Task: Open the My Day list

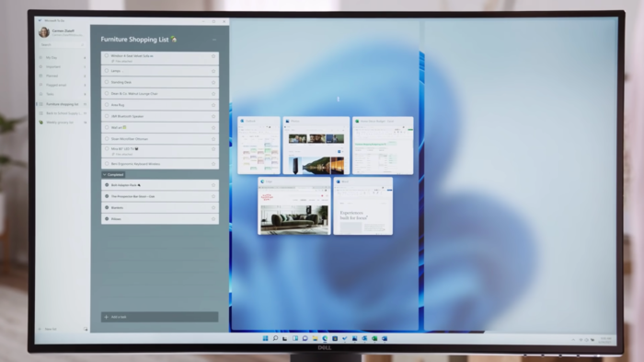Action: 63,58
